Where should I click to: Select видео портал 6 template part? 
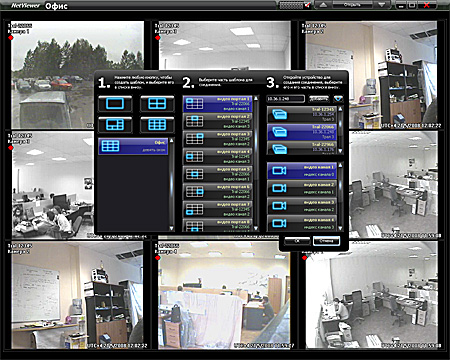point(218,192)
